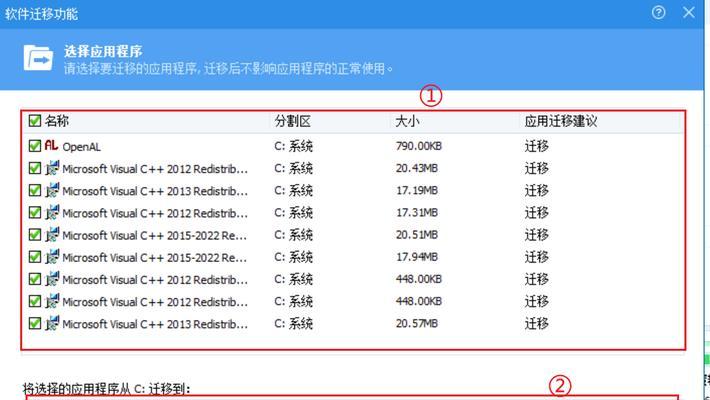
Task: Click the 20.43MB size value
Action: (417, 168)
